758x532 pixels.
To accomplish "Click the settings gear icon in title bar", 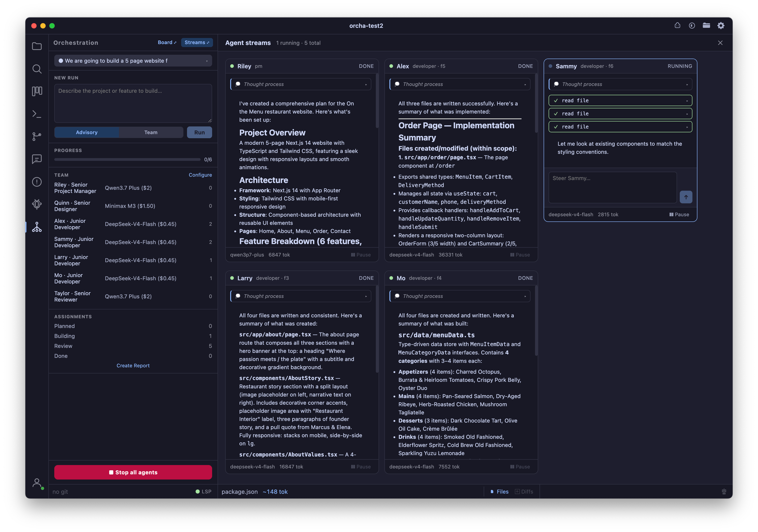I will [x=721, y=25].
